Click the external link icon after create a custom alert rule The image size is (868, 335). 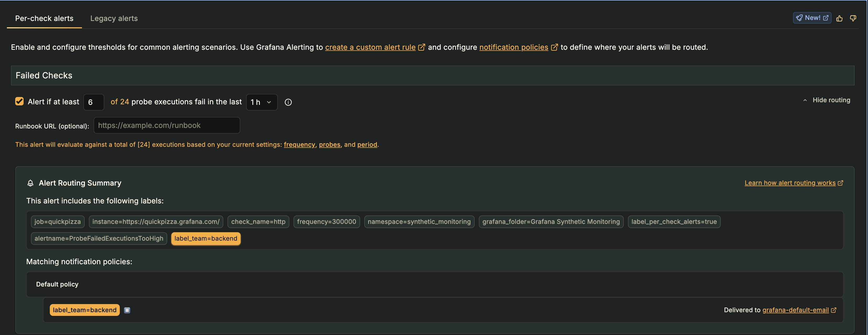[421, 47]
